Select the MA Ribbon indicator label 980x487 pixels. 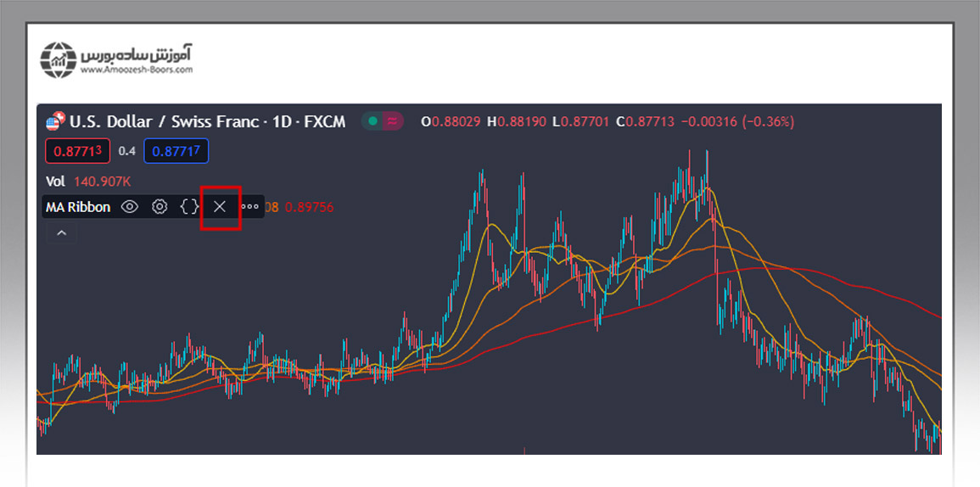(x=78, y=206)
